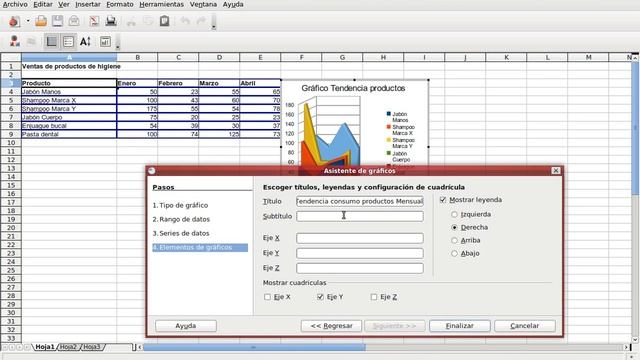Image resolution: width=640 pixels, height=360 pixels.
Task: Select the Izquierda legend position
Action: click(x=454, y=214)
